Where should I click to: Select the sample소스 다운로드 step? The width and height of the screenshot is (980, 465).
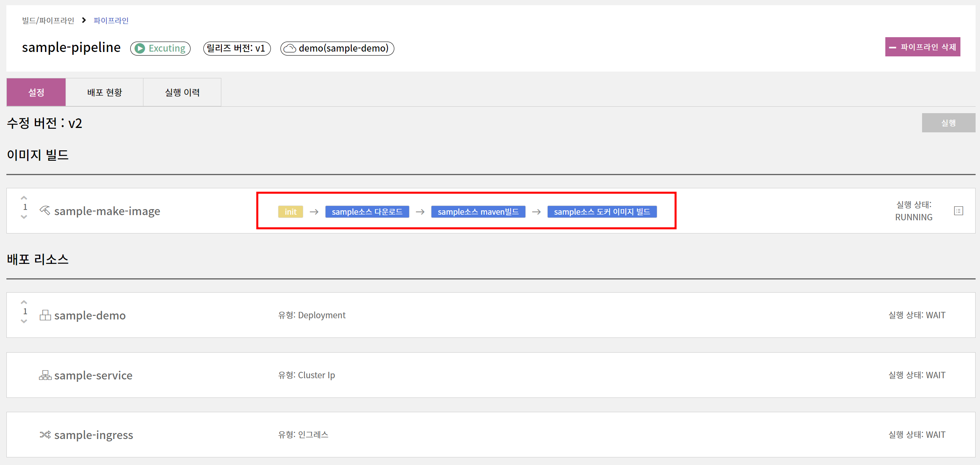point(367,212)
